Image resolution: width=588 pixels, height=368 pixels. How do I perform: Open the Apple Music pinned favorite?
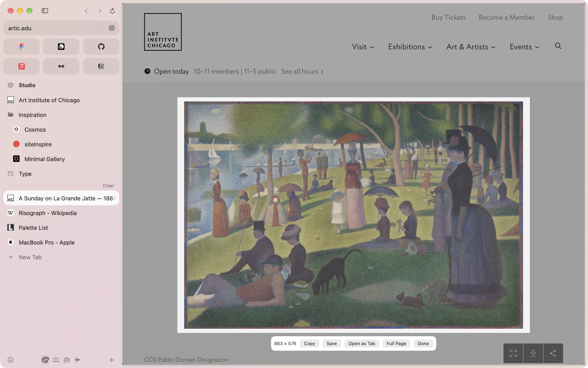pyautogui.click(x=22, y=66)
